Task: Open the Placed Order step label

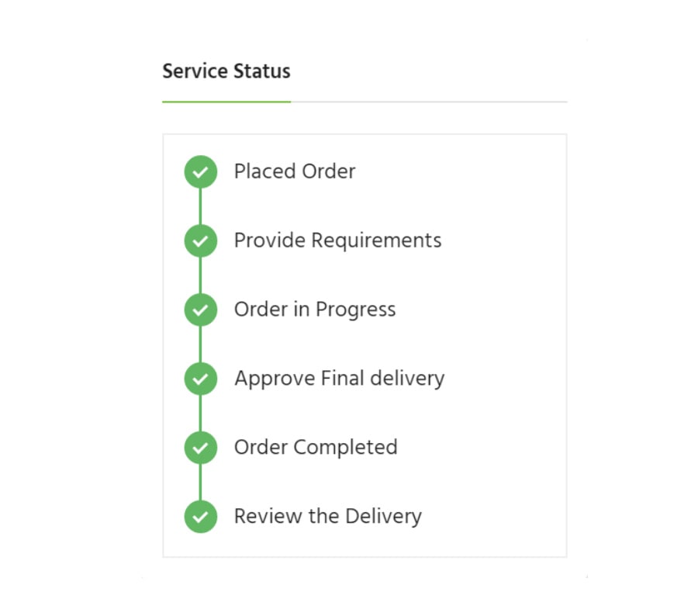Action: tap(295, 171)
